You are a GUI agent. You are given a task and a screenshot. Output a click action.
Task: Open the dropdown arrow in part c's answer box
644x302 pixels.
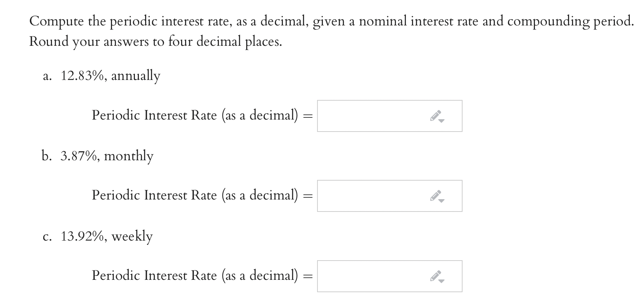(x=442, y=281)
